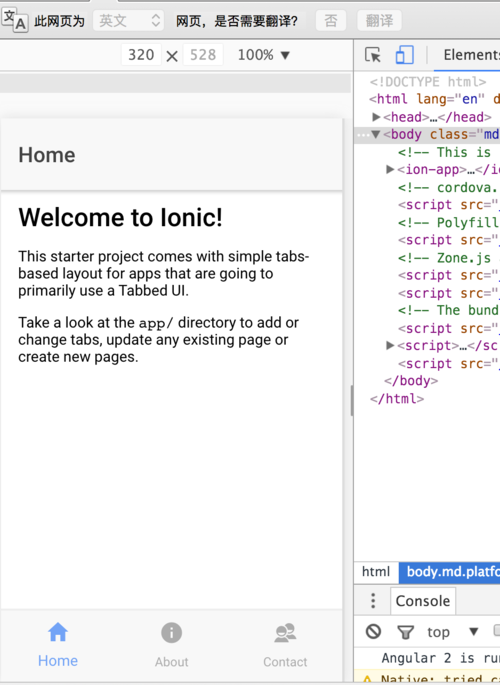Image resolution: width=500 pixels, height=685 pixels.
Task: Select the cordova comment line
Action: point(448,187)
